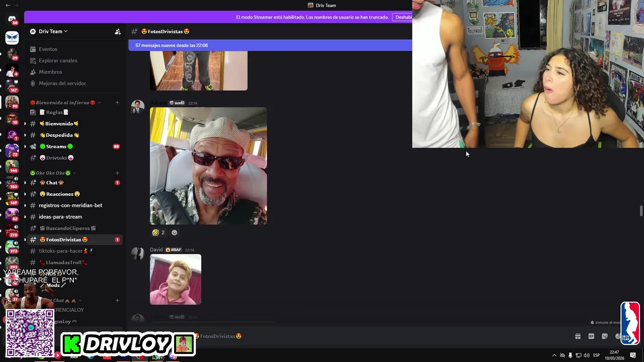Click the invite people icon beside Driv Team

tap(118, 32)
